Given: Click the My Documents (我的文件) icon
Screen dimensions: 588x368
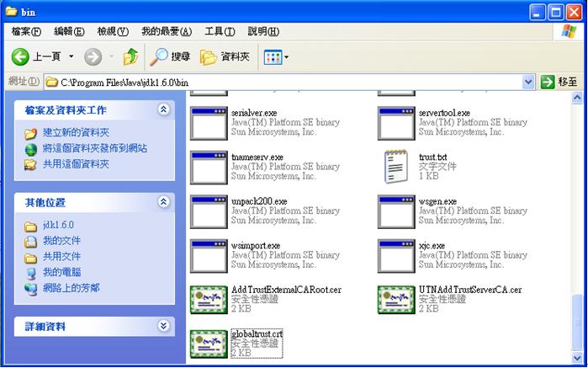Looking at the screenshot, I should (30, 242).
